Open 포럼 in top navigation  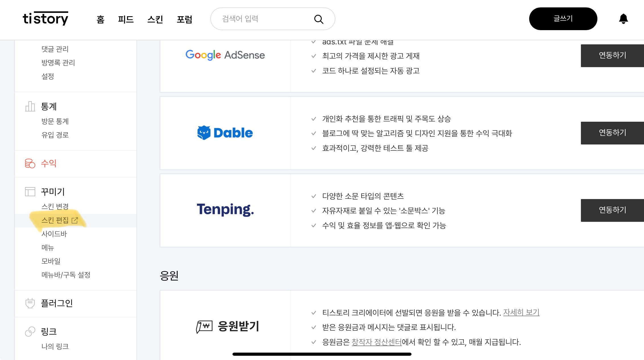coord(184,19)
